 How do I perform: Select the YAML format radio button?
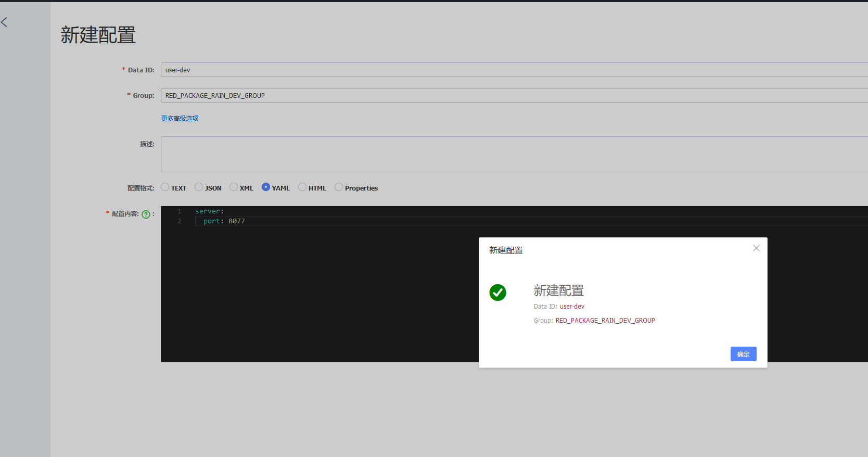tap(266, 187)
